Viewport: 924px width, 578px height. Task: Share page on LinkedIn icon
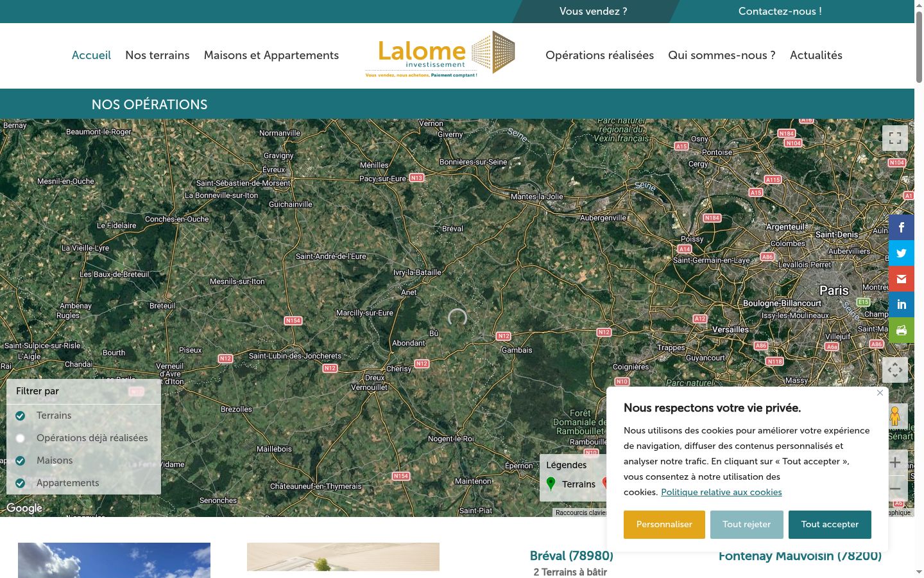pos(901,304)
